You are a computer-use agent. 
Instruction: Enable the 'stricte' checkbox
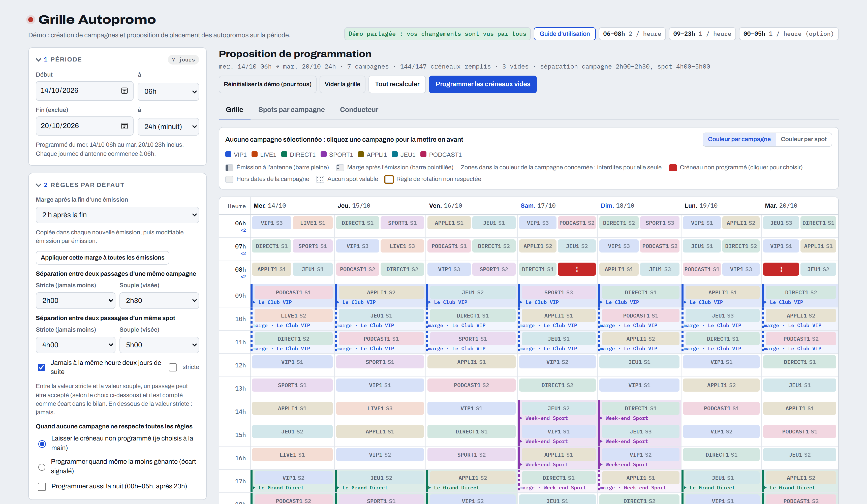point(173,367)
